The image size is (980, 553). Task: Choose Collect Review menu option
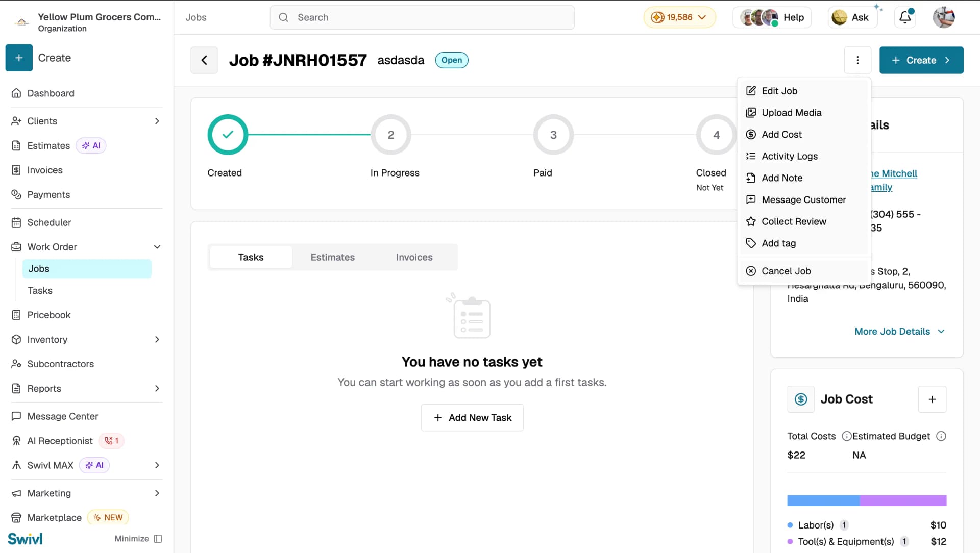point(804,221)
